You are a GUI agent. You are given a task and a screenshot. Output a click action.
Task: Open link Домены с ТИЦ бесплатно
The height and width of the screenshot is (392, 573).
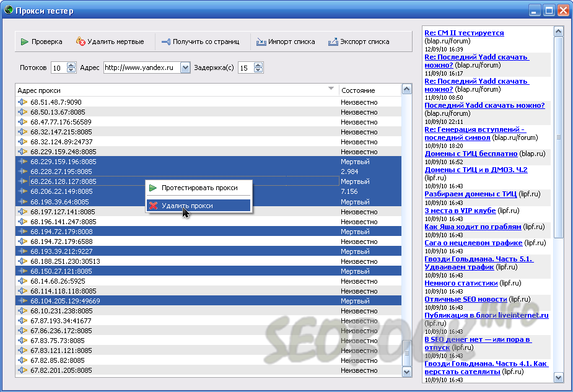coord(471,154)
